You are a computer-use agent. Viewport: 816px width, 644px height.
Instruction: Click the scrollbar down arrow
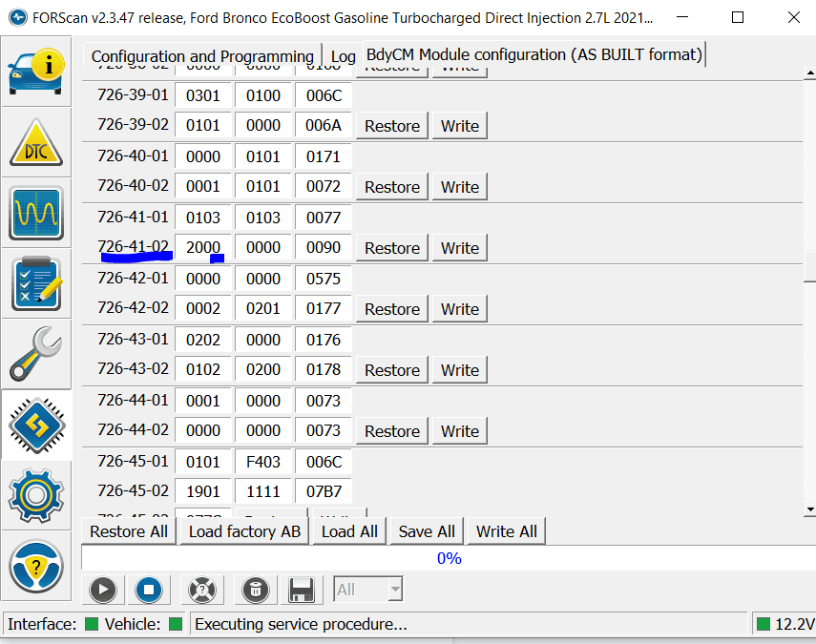[809, 509]
